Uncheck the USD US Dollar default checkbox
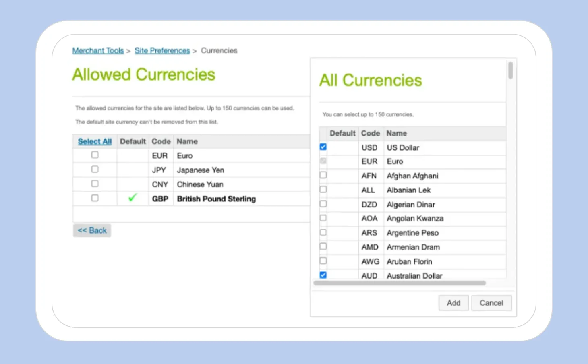The image size is (588, 364). click(323, 147)
